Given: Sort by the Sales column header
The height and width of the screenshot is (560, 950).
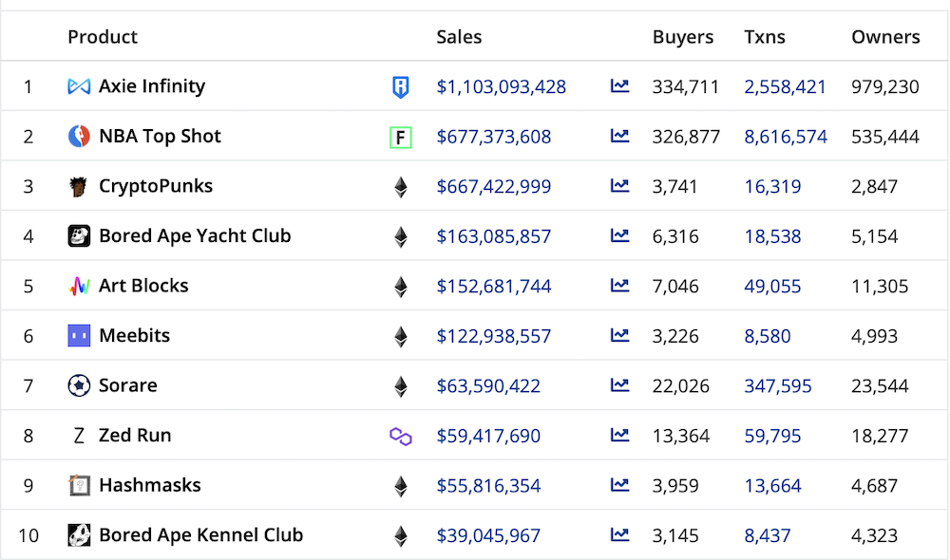Looking at the screenshot, I should (x=459, y=37).
